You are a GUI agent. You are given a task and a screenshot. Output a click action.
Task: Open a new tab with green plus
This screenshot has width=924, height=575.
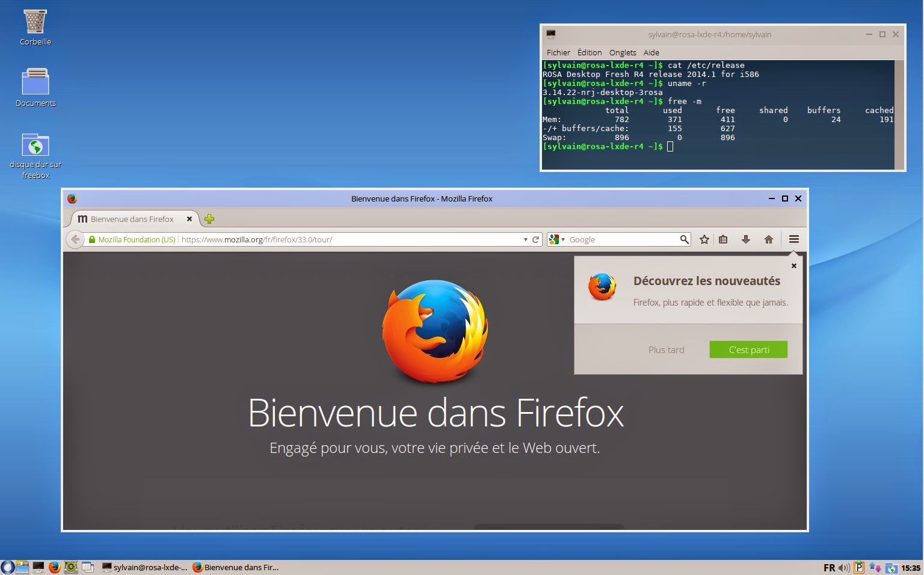point(209,219)
